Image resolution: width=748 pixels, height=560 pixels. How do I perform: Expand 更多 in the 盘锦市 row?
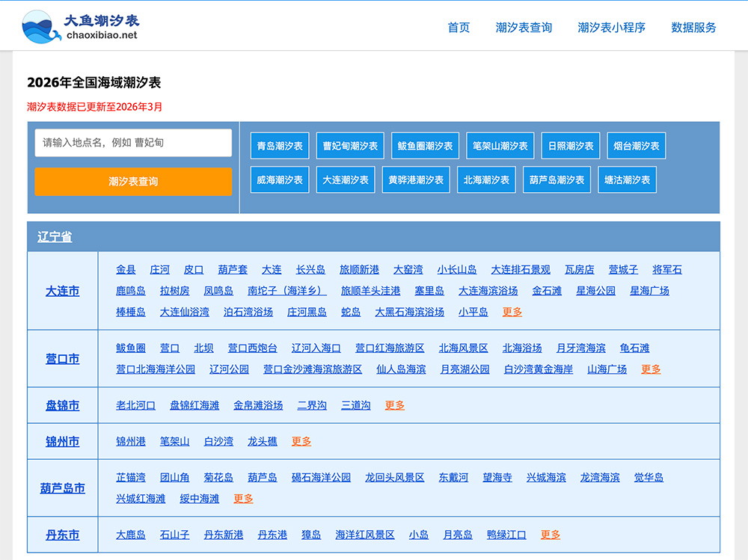coord(394,405)
